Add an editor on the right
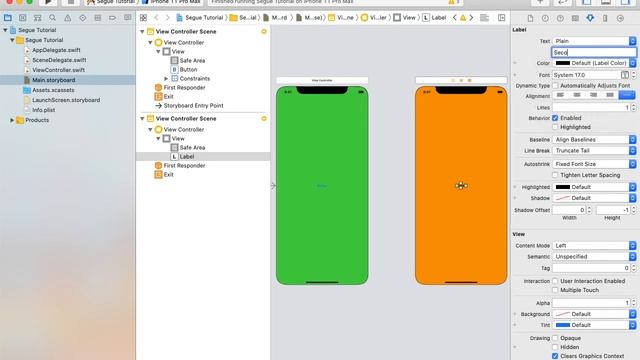This screenshot has height=360, width=640. 502,18
